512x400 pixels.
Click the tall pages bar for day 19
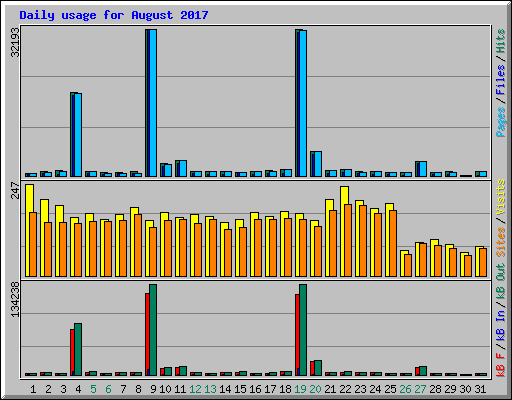point(303,103)
